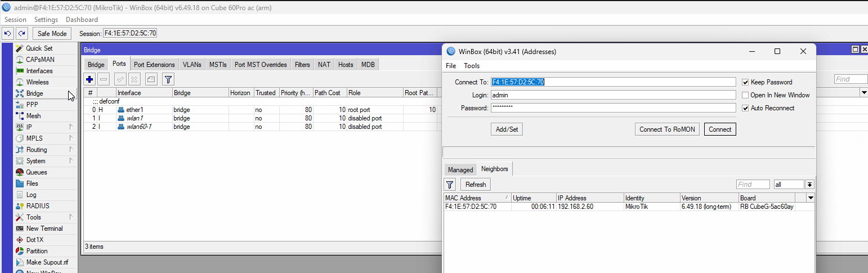Switch to the Managed tab
Image resolution: width=868 pixels, height=273 pixels.
(460, 169)
